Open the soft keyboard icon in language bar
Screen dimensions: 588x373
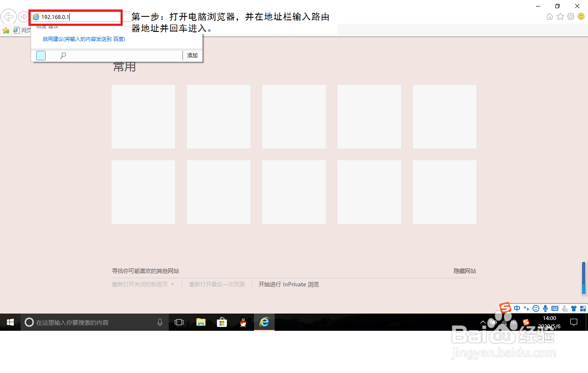(555, 308)
